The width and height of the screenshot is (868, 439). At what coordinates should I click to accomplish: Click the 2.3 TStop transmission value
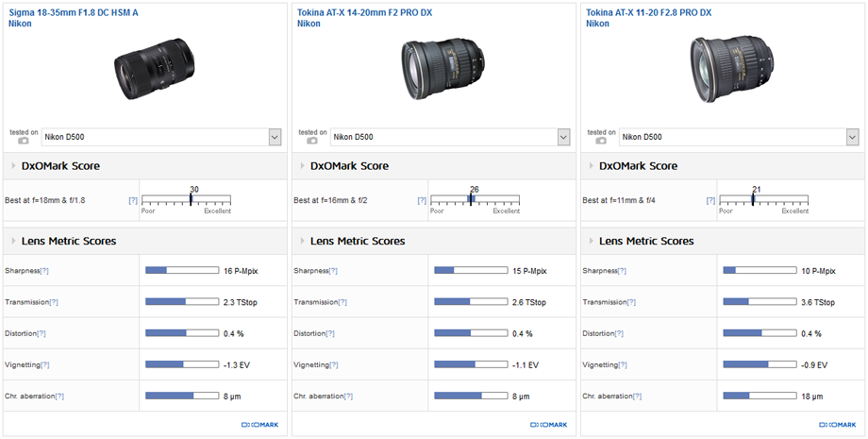point(241,302)
